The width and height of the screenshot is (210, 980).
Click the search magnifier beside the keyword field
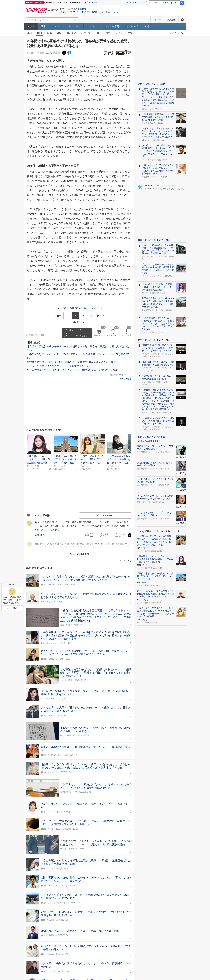tap(75, 20)
